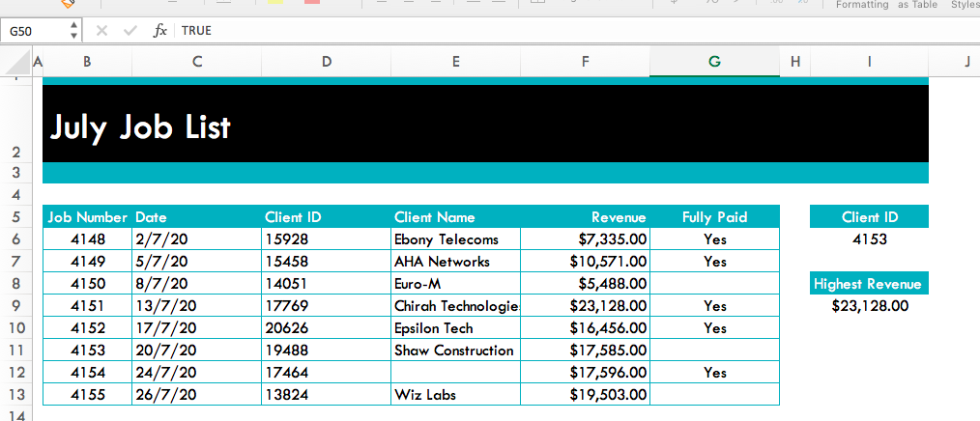Select row 13 header
Viewport: 980px width, 421px height.
[x=16, y=395]
